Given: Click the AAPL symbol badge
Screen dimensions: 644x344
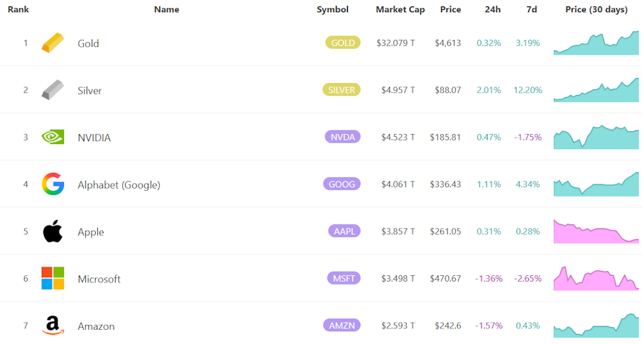Looking at the screenshot, I should 344,231.
